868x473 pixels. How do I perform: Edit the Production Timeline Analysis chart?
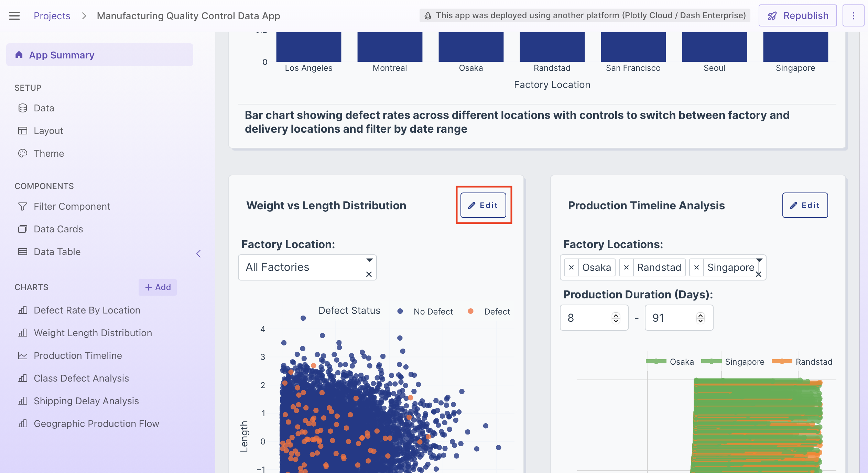pyautogui.click(x=805, y=205)
